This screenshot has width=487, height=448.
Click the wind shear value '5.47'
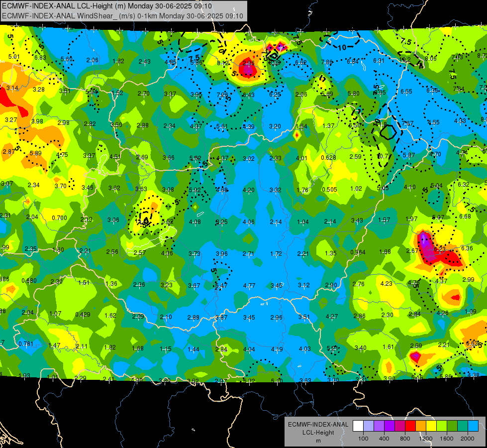click(x=221, y=285)
